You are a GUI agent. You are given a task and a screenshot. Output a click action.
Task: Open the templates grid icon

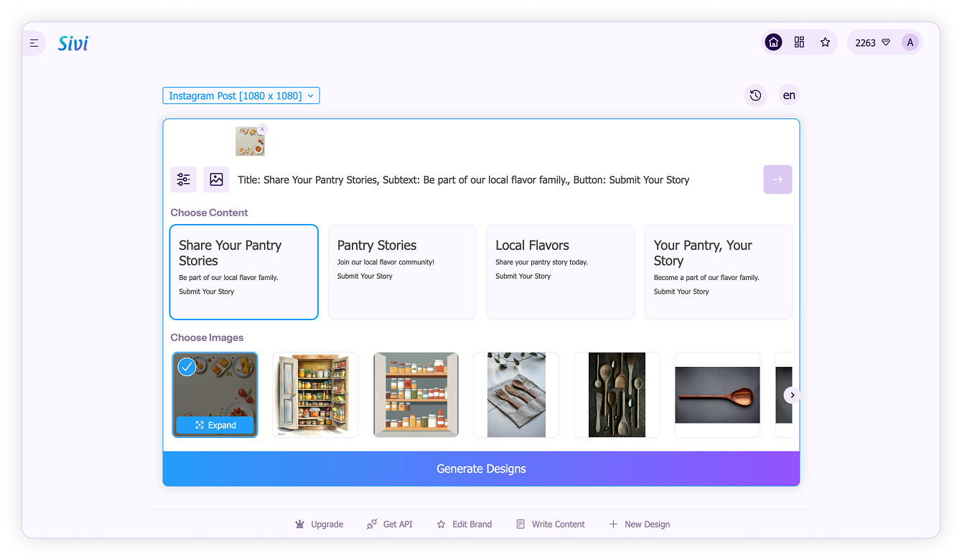pyautogui.click(x=800, y=42)
